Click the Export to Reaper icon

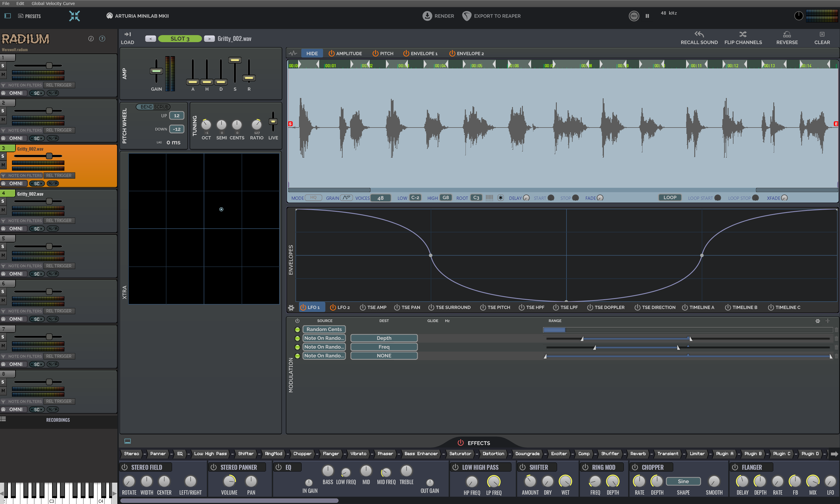click(x=467, y=16)
